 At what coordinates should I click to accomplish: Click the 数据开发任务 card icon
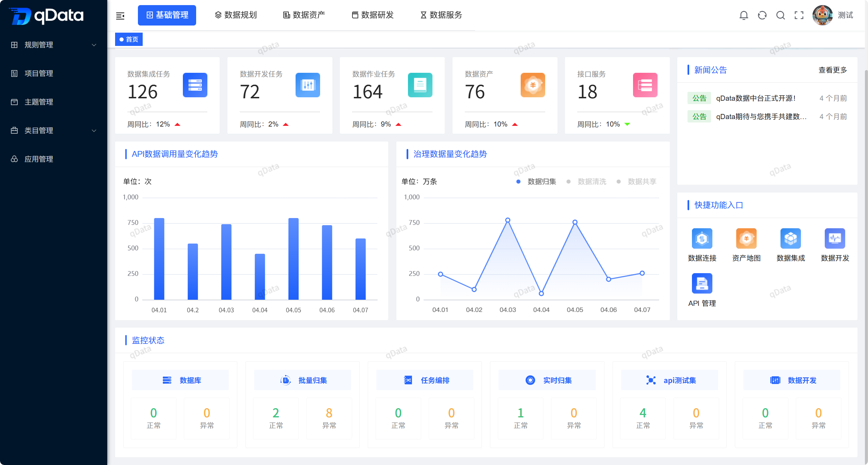pyautogui.click(x=308, y=85)
